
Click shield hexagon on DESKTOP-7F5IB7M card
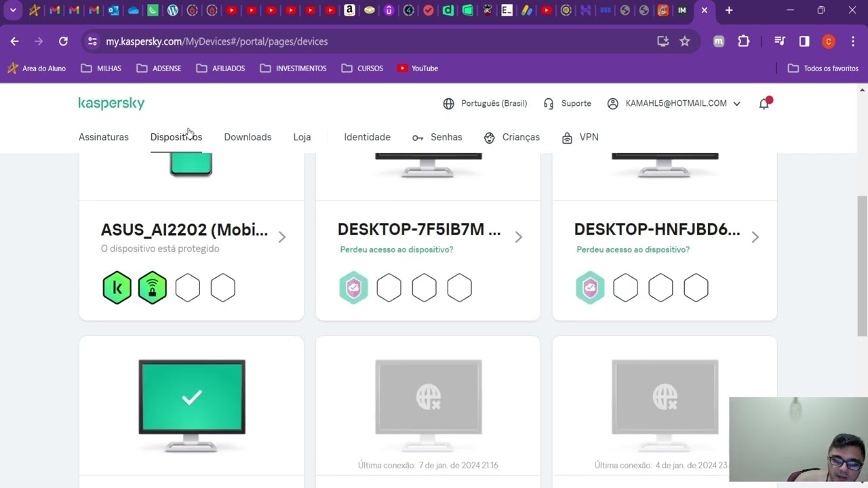click(x=354, y=288)
